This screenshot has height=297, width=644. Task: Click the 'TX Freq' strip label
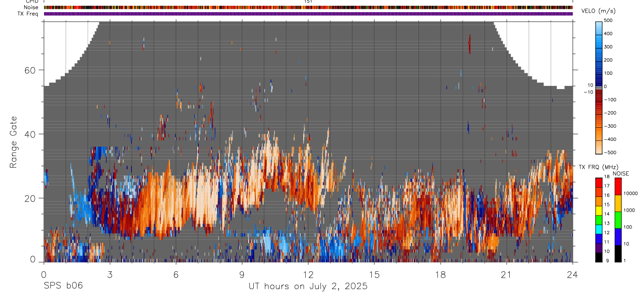[28, 14]
